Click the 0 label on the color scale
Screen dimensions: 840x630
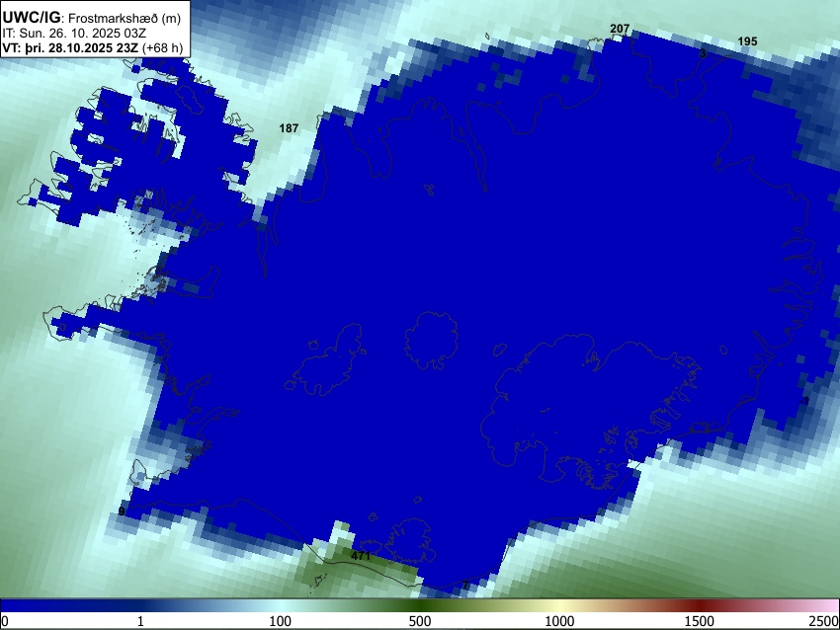pos(5,621)
